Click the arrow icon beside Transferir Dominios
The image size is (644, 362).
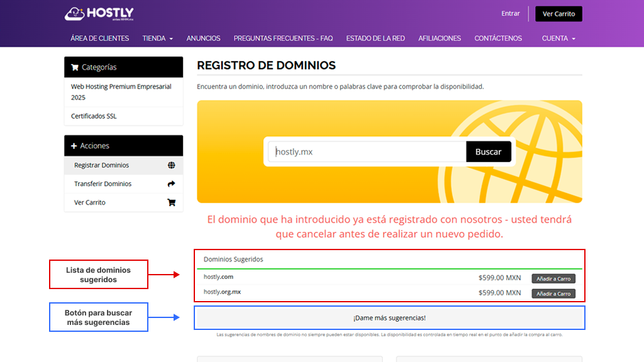[171, 184]
